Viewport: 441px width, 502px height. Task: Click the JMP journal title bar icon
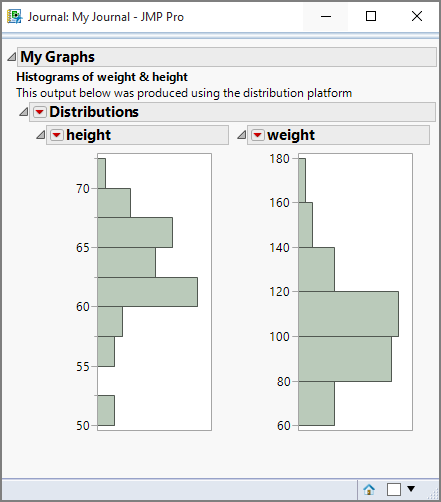(x=14, y=16)
